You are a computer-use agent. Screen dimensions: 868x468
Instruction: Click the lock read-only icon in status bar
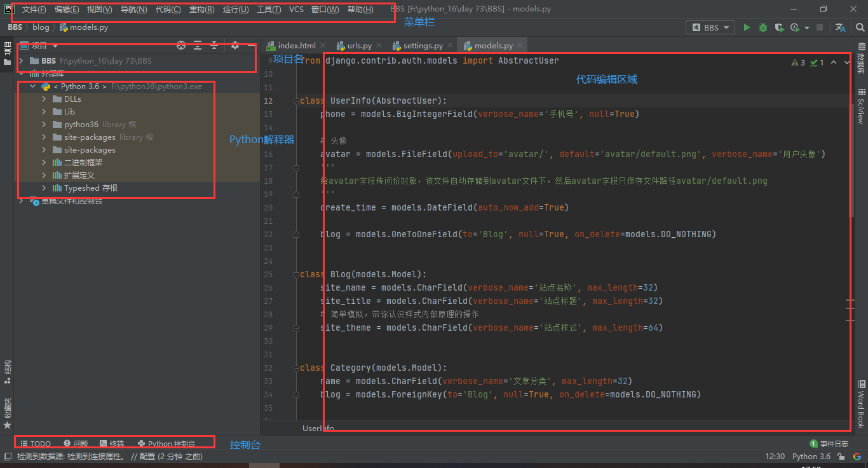pos(842,456)
